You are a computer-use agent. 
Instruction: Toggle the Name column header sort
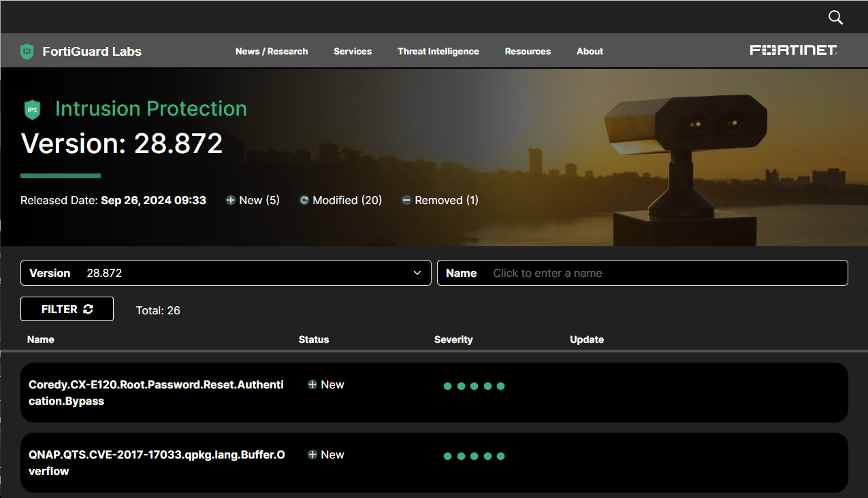(x=40, y=339)
